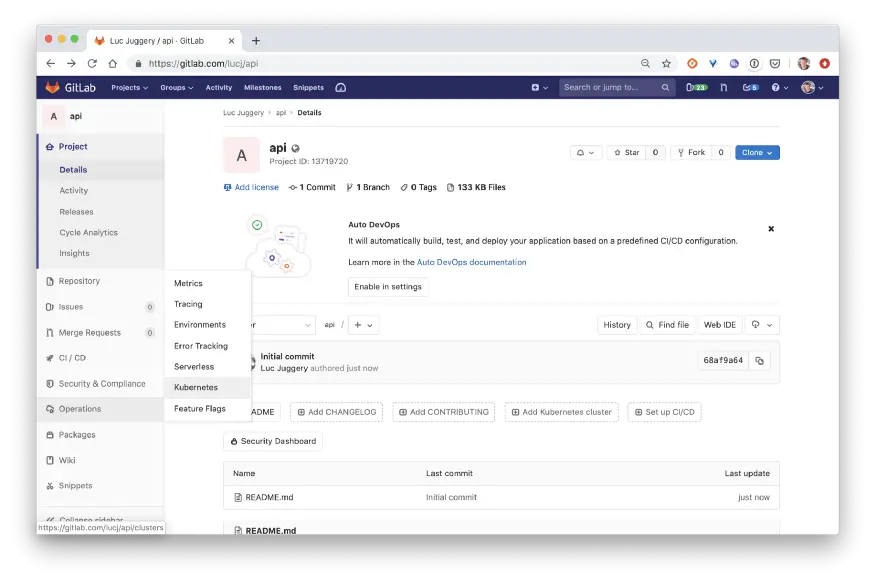
Task: Open the user avatar menu in navbar
Action: click(812, 88)
